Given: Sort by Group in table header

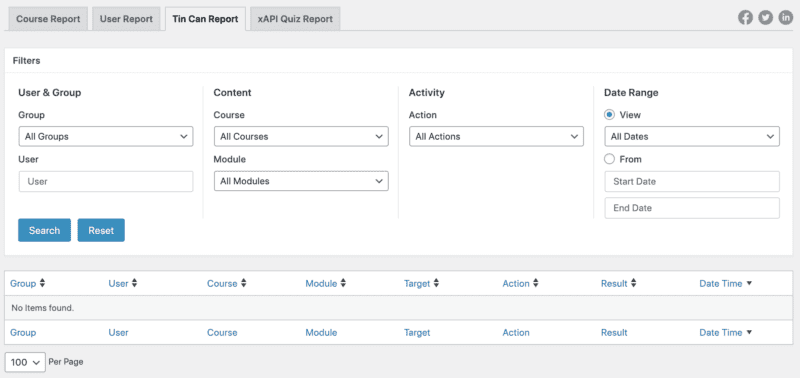Looking at the screenshot, I should (x=23, y=284).
